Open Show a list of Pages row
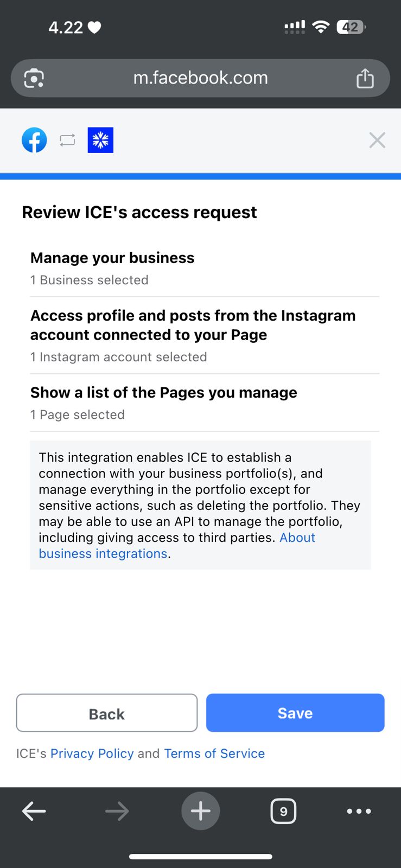401x868 pixels. [x=204, y=403]
